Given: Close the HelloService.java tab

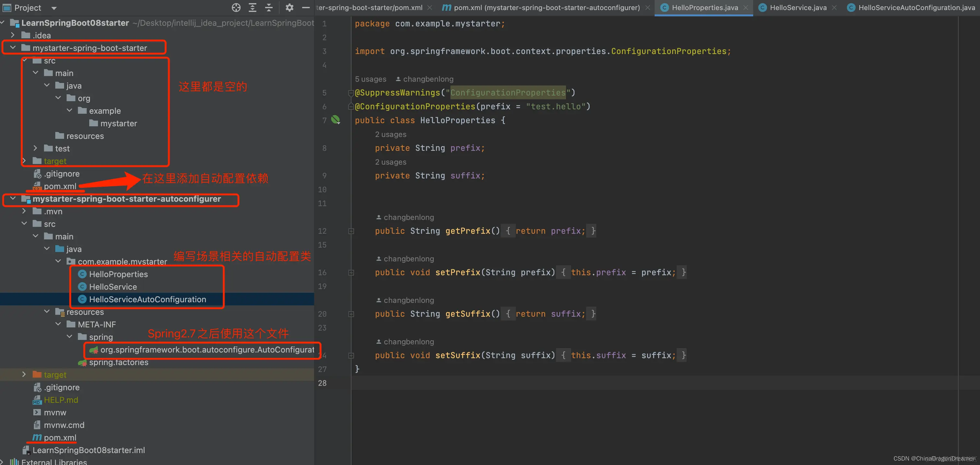Looking at the screenshot, I should tap(834, 7).
